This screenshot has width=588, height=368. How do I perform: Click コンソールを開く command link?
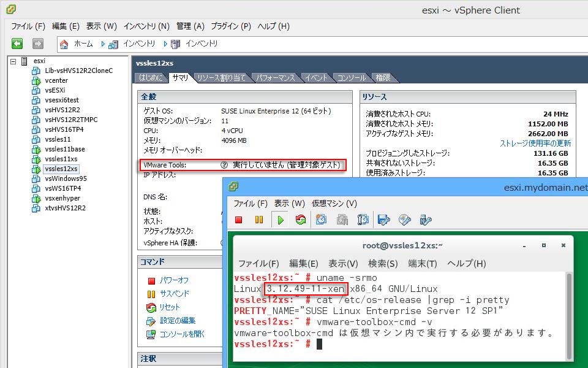(x=183, y=334)
